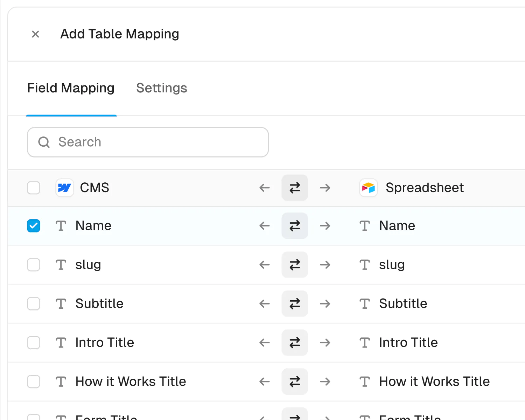Close the Add Table Mapping dialog
This screenshot has width=525, height=420.
tap(35, 34)
